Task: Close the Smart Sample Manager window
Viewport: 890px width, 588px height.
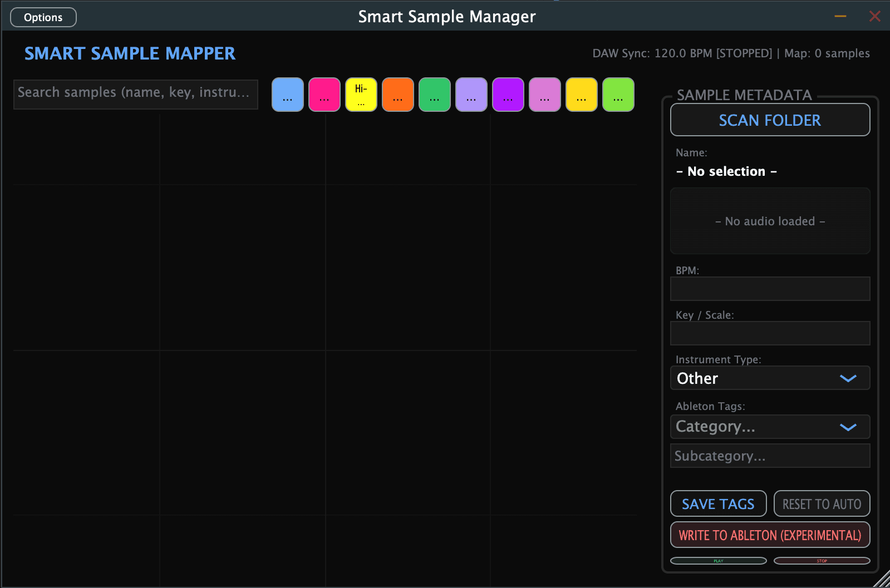Action: pos(875,16)
